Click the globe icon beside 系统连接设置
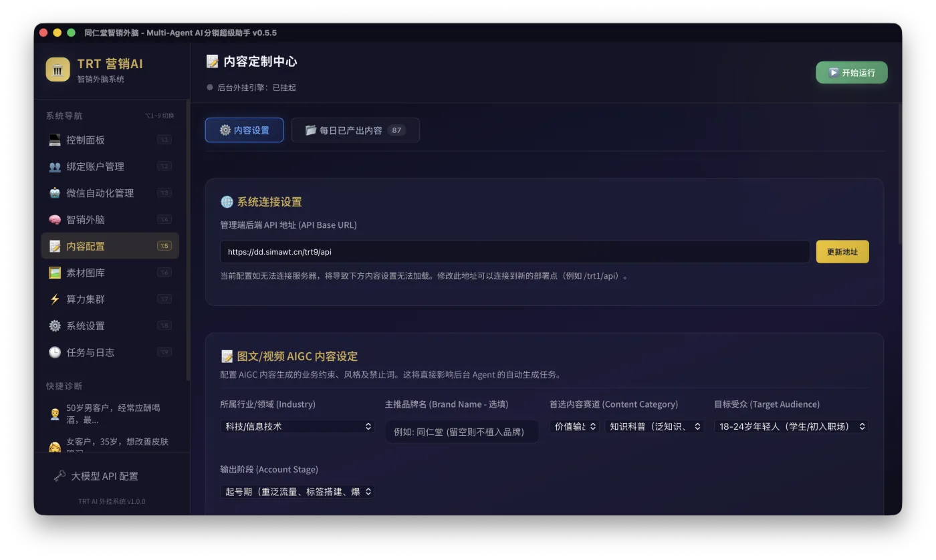 (x=227, y=202)
